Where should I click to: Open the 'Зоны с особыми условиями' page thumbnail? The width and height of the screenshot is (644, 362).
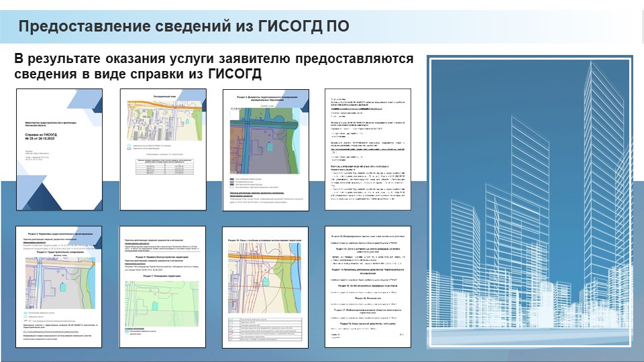265,288
